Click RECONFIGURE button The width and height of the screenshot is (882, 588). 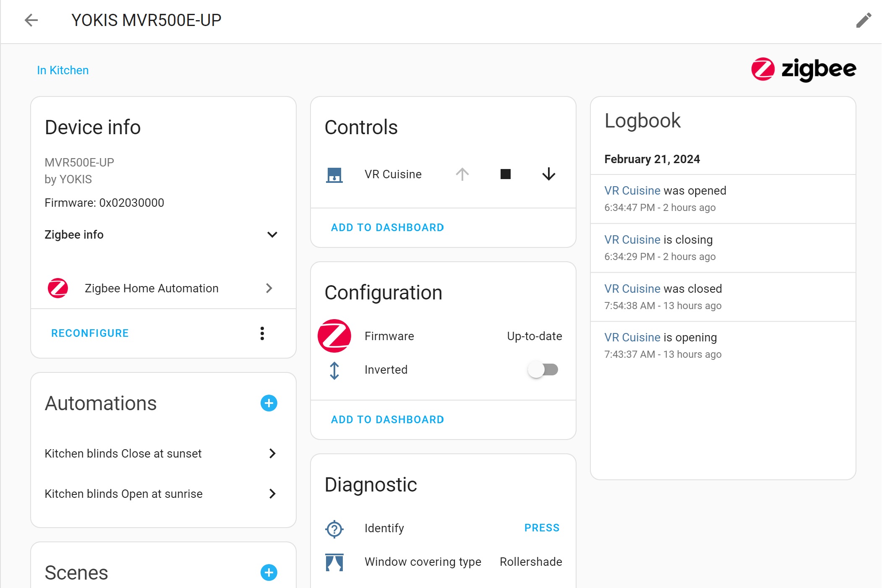[90, 333]
